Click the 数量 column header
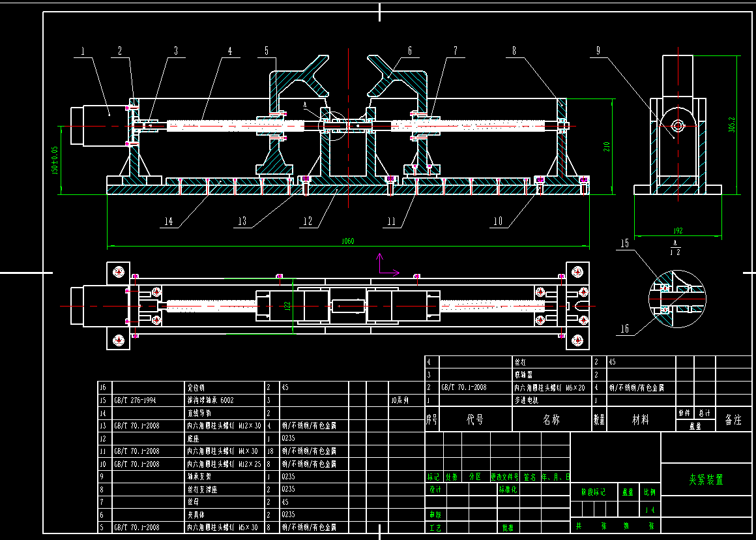The image size is (756, 540). click(x=600, y=419)
